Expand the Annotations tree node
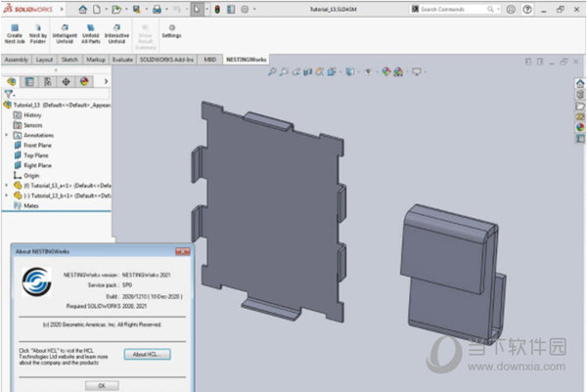Image resolution: width=587 pixels, height=392 pixels. coord(7,135)
